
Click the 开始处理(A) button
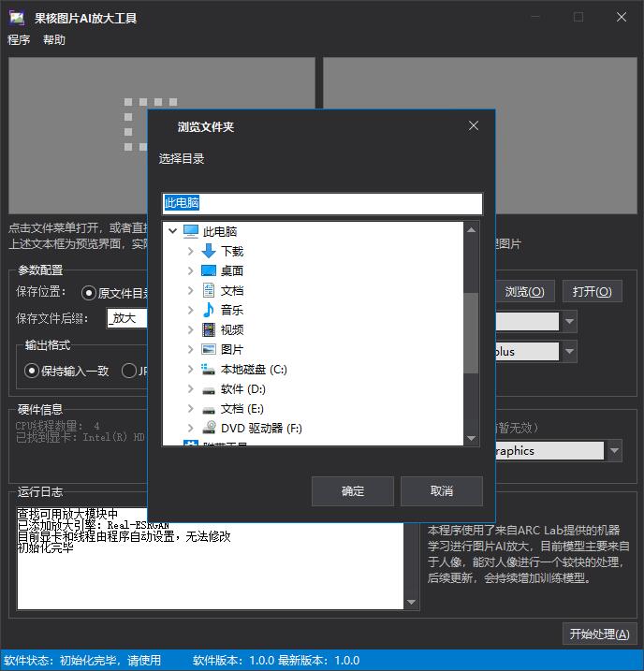(599, 634)
